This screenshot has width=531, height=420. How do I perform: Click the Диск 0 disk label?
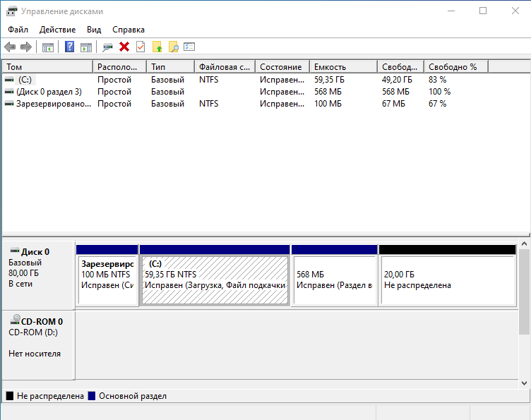(x=35, y=251)
